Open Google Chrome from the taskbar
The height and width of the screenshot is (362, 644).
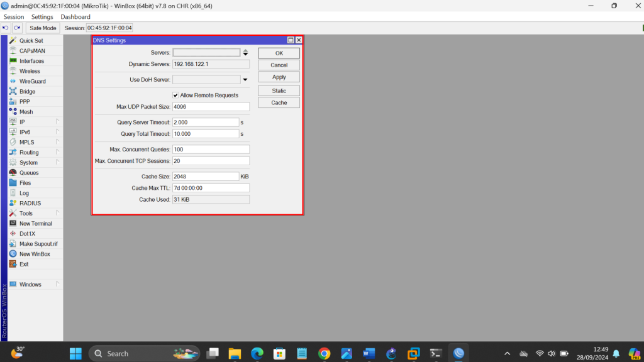pos(324,353)
